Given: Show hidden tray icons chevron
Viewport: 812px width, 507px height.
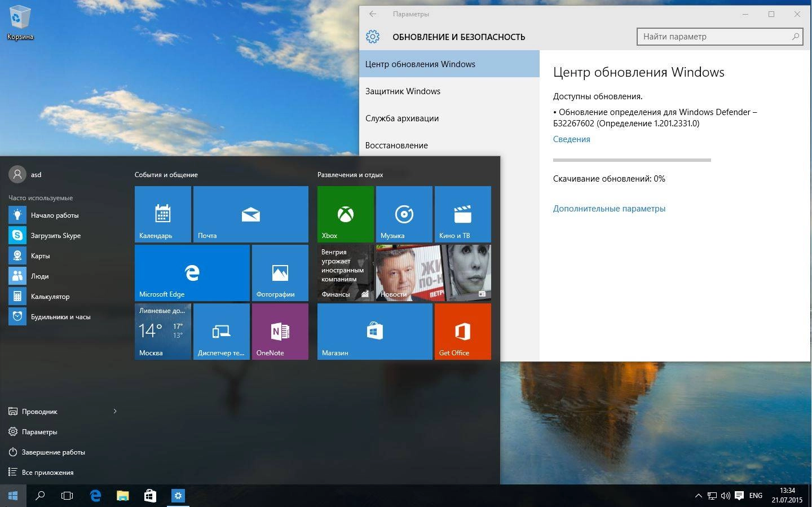Looking at the screenshot, I should [698, 496].
